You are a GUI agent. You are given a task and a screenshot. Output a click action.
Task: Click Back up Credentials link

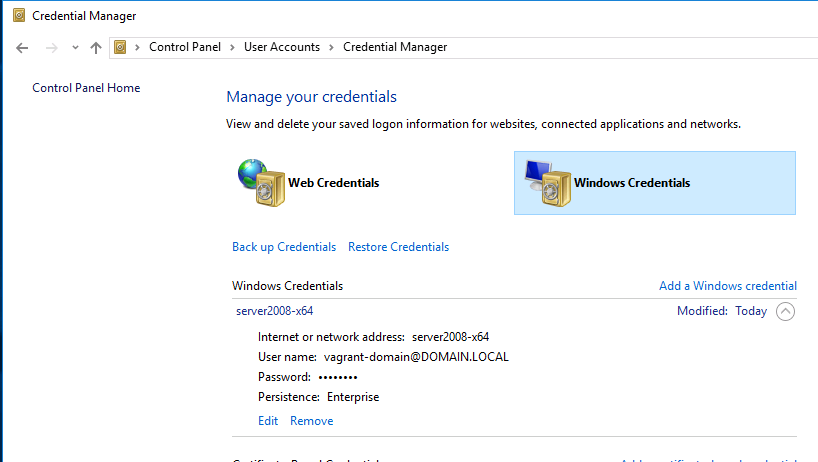(x=284, y=247)
